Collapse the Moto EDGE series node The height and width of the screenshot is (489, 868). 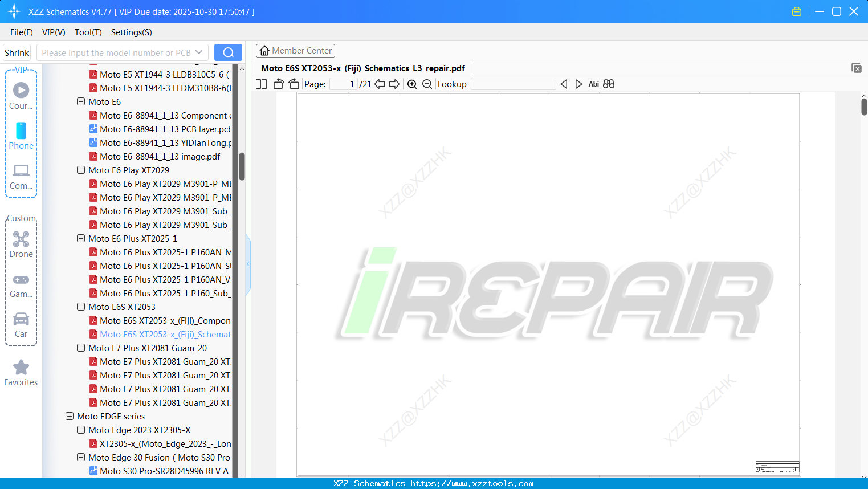[x=70, y=417]
